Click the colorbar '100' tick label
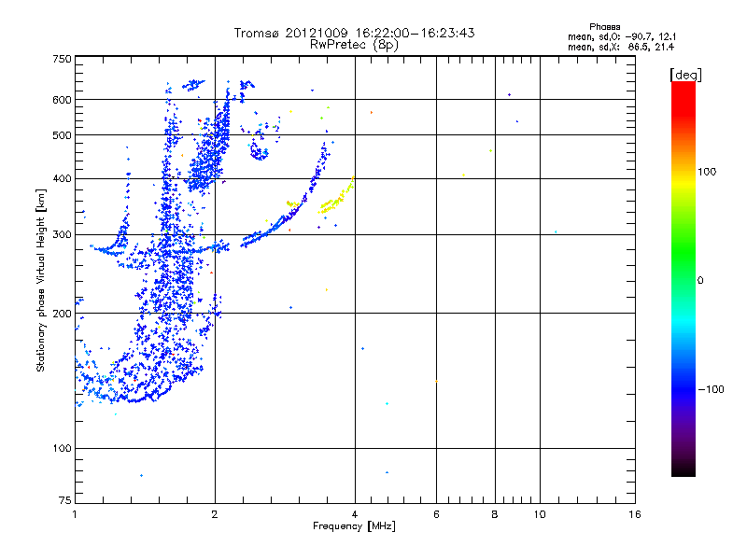This screenshot has width=747, height=560. (x=707, y=172)
